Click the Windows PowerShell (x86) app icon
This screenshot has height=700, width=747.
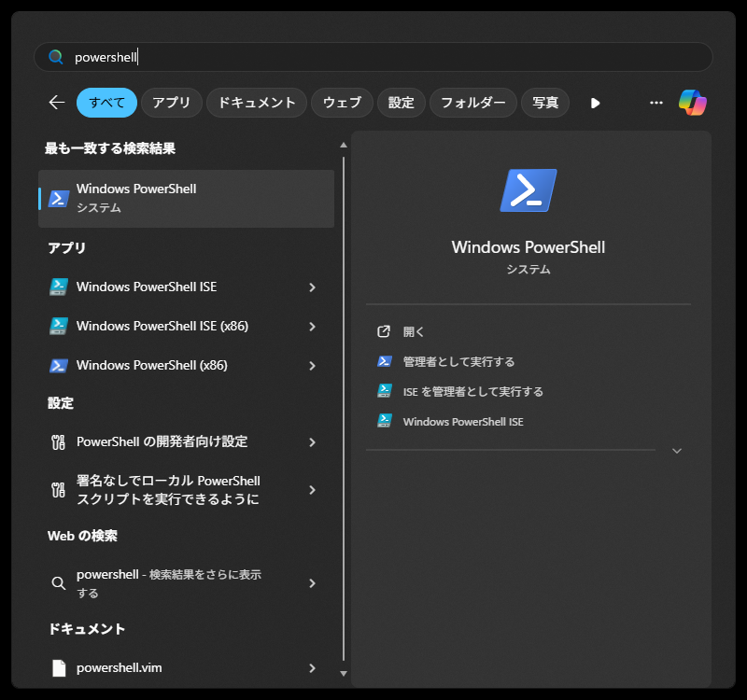coord(59,365)
